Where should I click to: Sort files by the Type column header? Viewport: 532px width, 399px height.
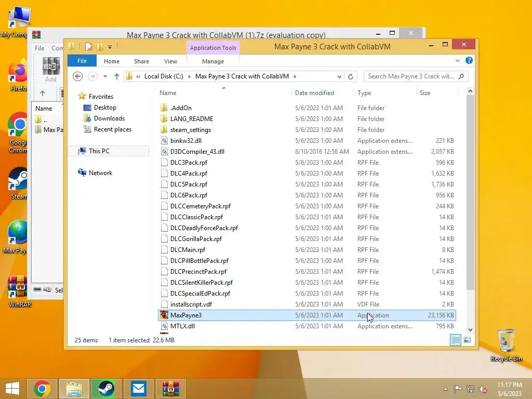click(364, 92)
